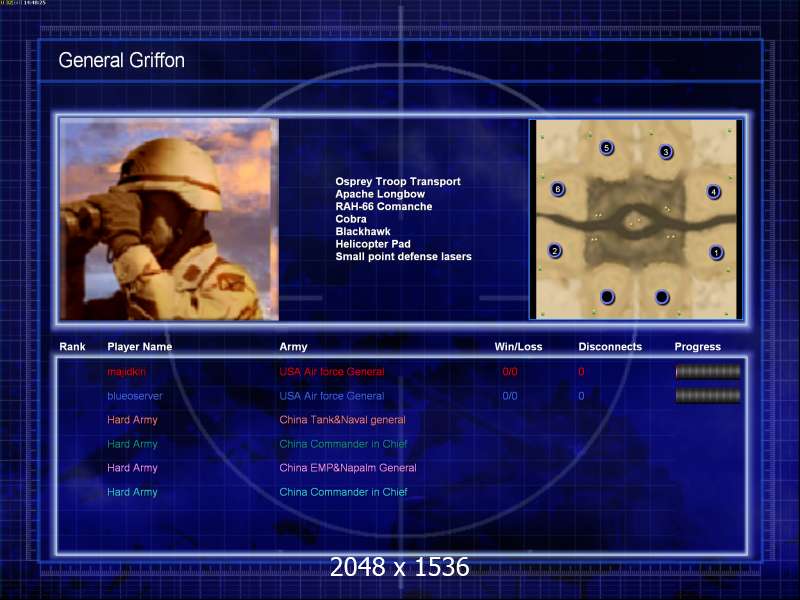The height and width of the screenshot is (600, 800).
Task: Click the right unnumbered black start marker
Action: 662,297
